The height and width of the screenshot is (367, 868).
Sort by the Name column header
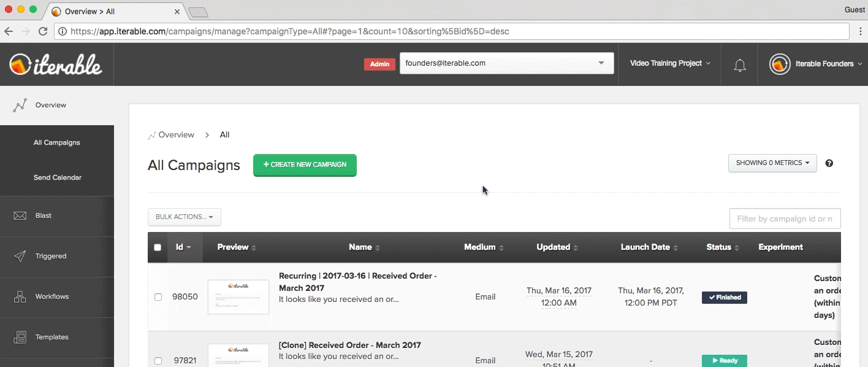pyautogui.click(x=364, y=247)
